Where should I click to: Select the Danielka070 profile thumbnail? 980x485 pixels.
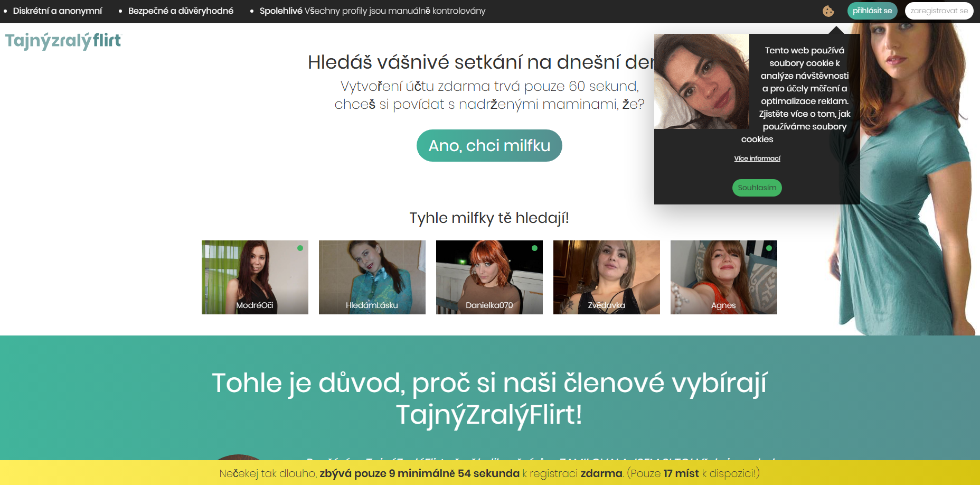point(489,277)
